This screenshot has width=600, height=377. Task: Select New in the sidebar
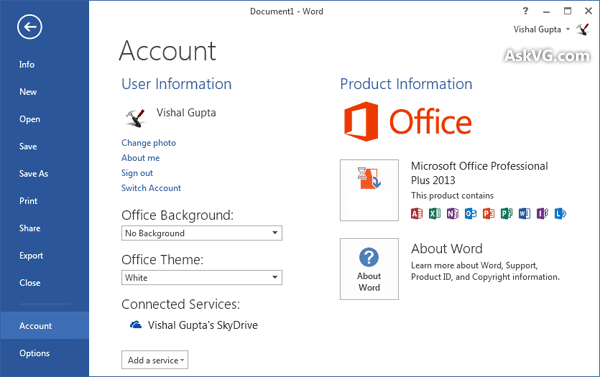28,92
